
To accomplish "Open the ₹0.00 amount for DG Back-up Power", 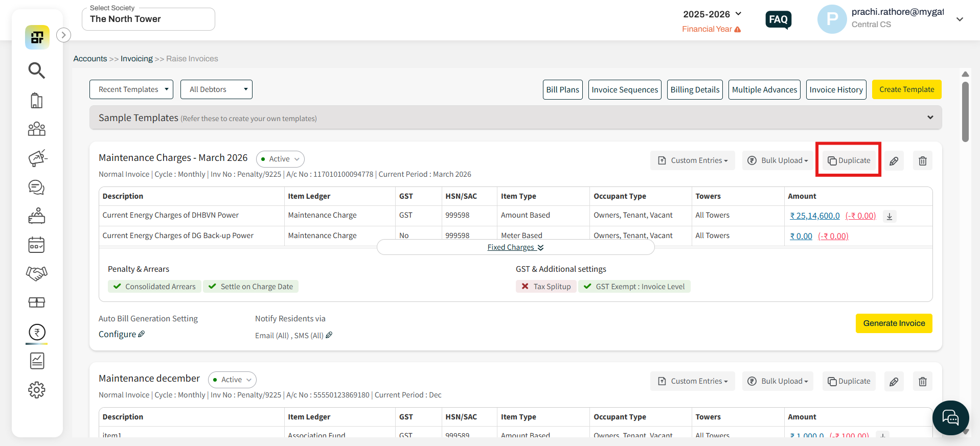I will pyautogui.click(x=801, y=236).
